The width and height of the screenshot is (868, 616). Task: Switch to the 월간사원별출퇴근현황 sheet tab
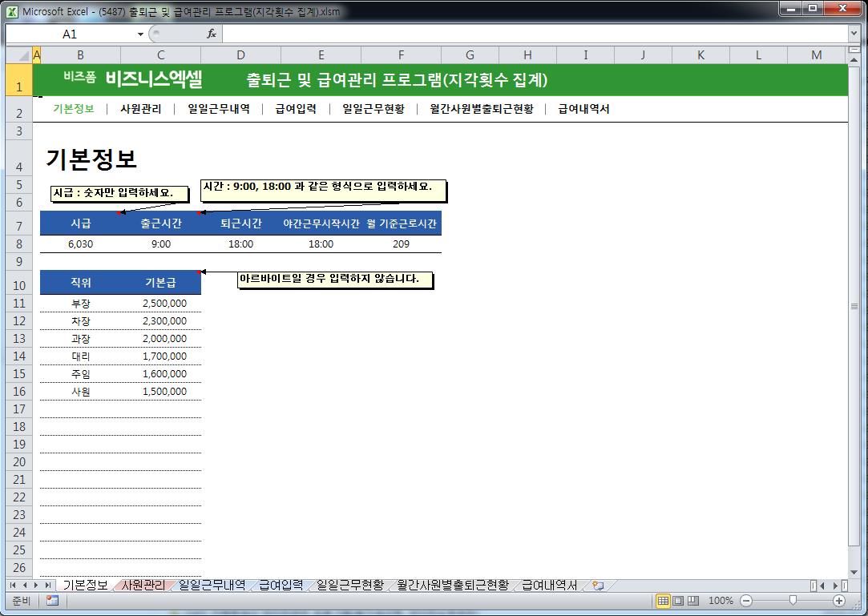[453, 585]
